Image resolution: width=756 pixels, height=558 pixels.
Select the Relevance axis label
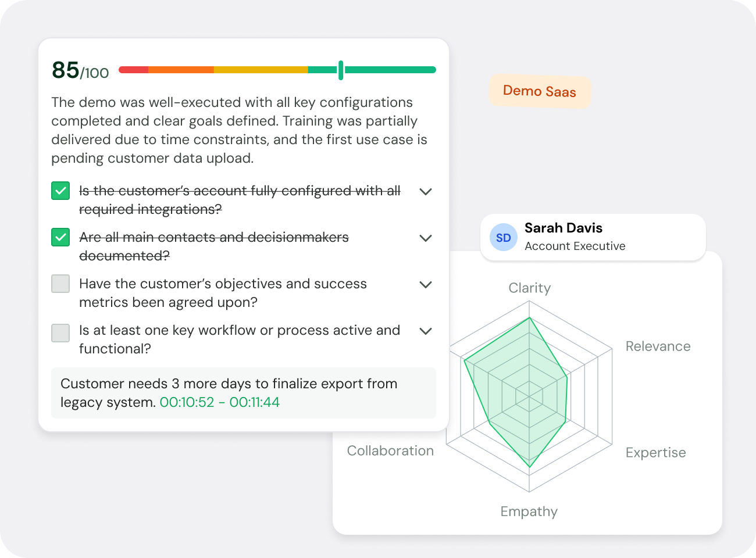658,346
